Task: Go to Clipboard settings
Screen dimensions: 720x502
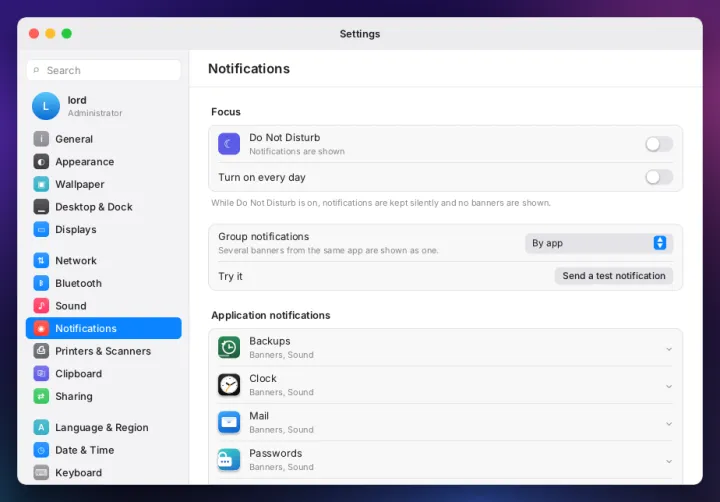Action: coord(104,373)
